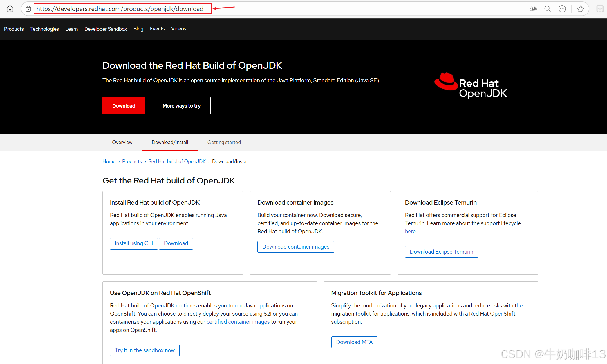Click the zoom magnifier icon in address bar
Image resolution: width=607 pixels, height=364 pixels.
[548, 9]
